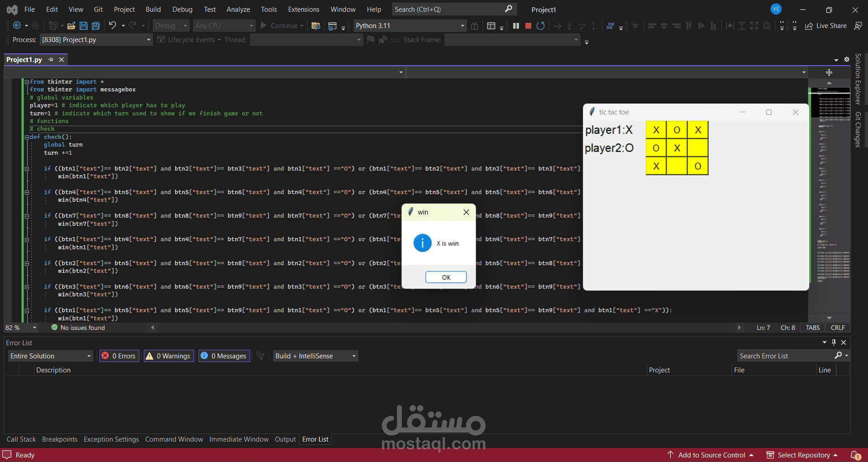
Task: Open the Git Changes side tab
Action: 858,130
